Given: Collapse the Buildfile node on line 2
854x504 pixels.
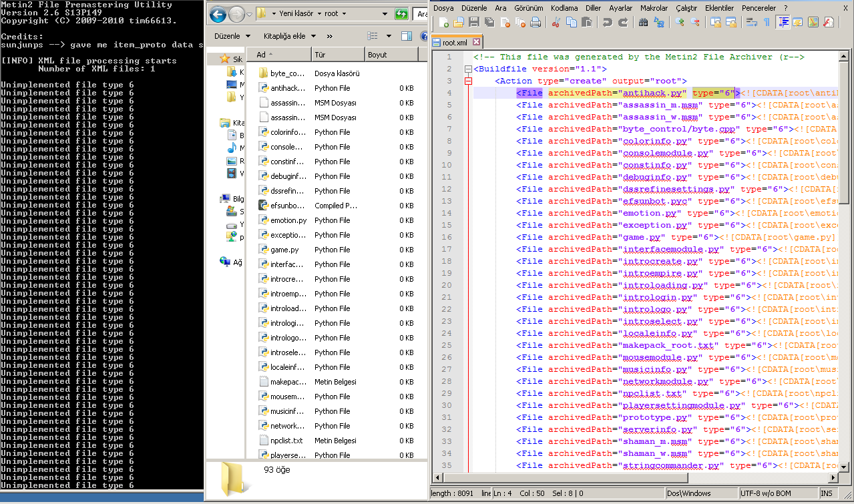Looking at the screenshot, I should pyautogui.click(x=468, y=69).
